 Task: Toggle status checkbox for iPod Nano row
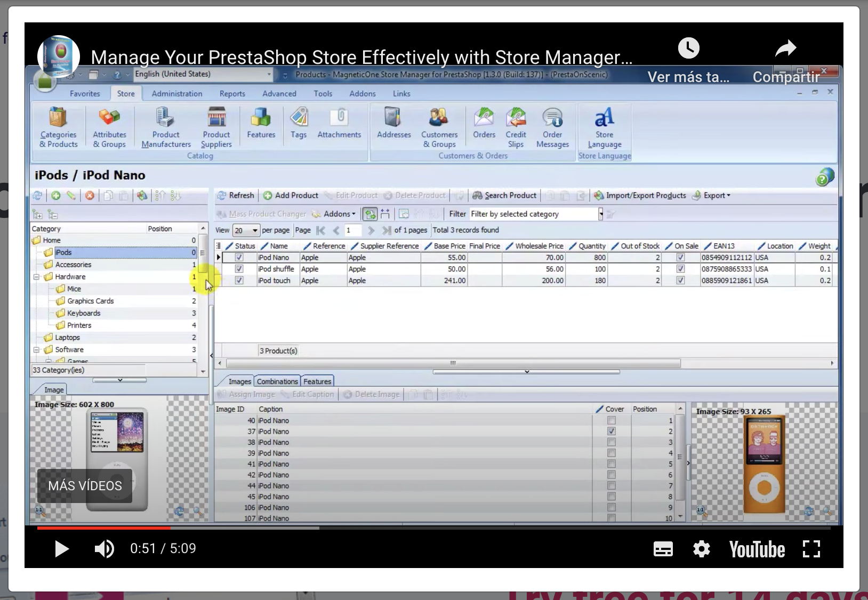tap(239, 257)
